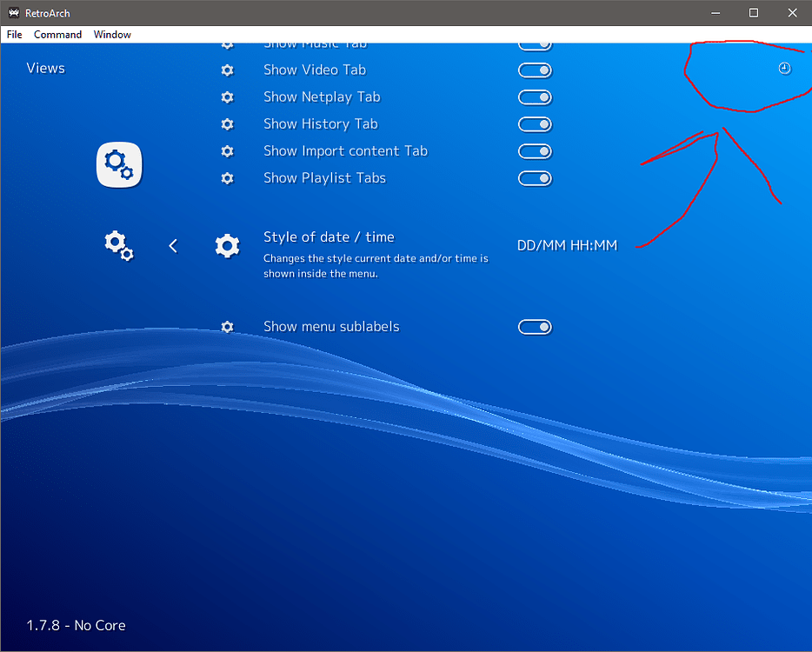Click the gear icon for Style of date / time
This screenshot has height=652, width=812.
[227, 245]
